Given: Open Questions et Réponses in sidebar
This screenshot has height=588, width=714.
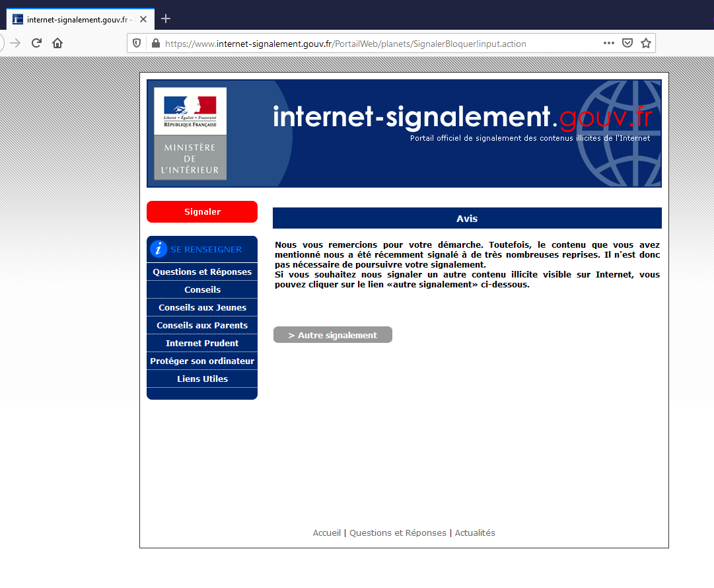Looking at the screenshot, I should tap(202, 272).
